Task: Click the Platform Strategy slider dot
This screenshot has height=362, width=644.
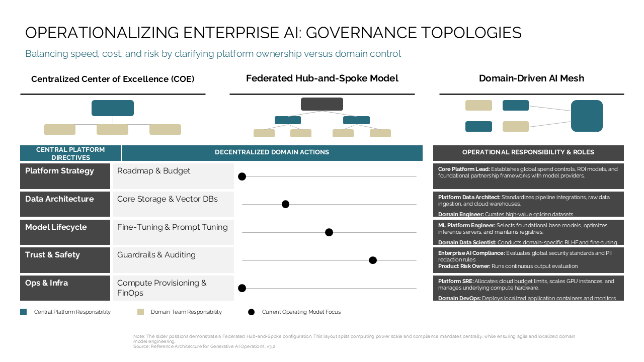Action: coord(242,176)
